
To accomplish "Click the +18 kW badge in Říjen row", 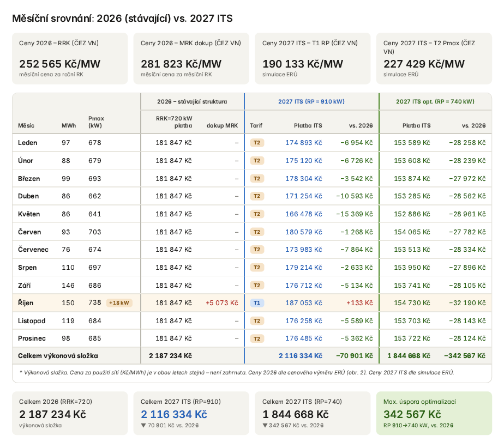I will 119,303.
